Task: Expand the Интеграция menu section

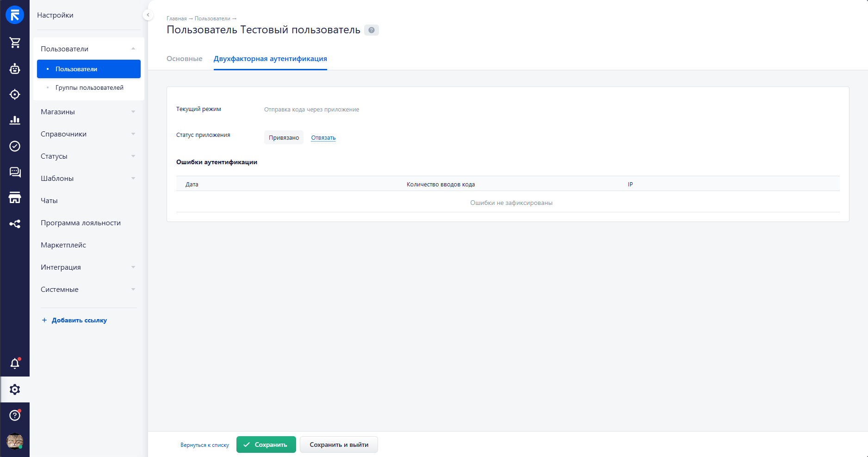Action: [88, 267]
